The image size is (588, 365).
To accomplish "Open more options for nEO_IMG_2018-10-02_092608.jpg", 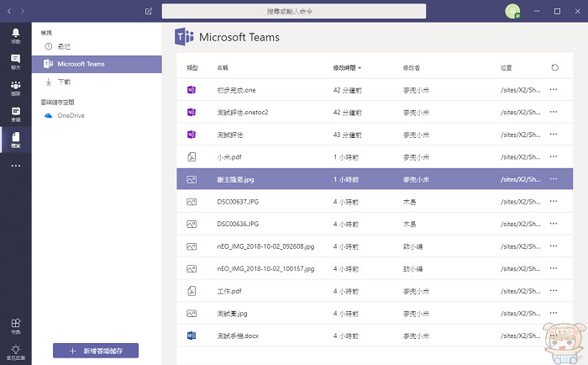I will pos(554,246).
